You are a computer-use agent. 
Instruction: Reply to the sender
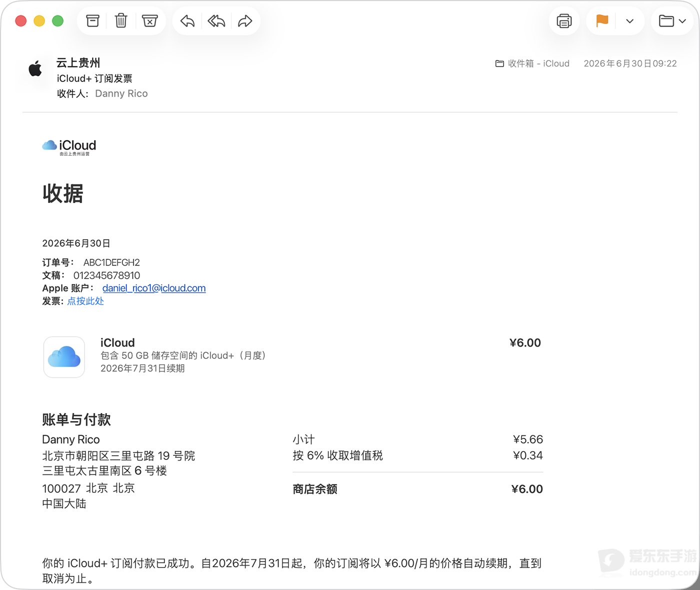[x=187, y=21]
